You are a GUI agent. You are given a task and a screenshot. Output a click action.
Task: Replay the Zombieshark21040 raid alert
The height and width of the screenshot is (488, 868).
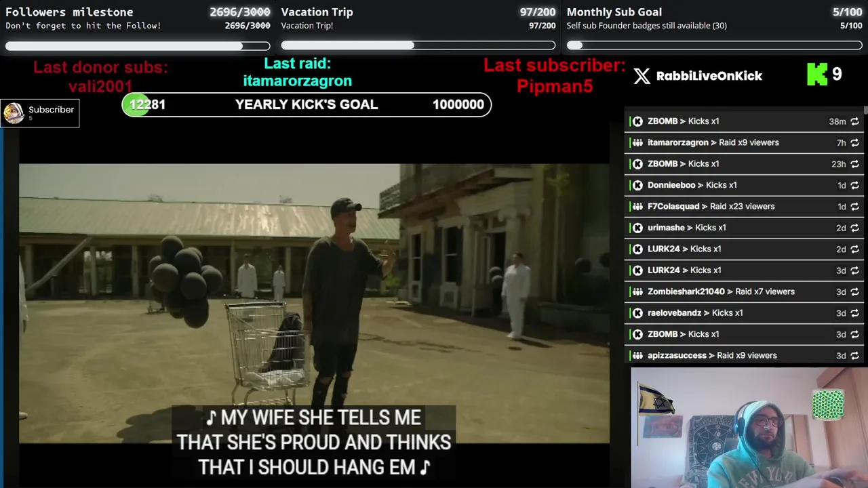[854, 291]
